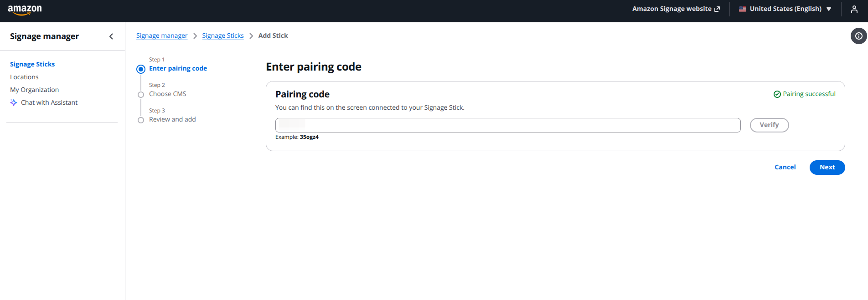The height and width of the screenshot is (300, 868).
Task: Click the Verify button
Action: [769, 125]
